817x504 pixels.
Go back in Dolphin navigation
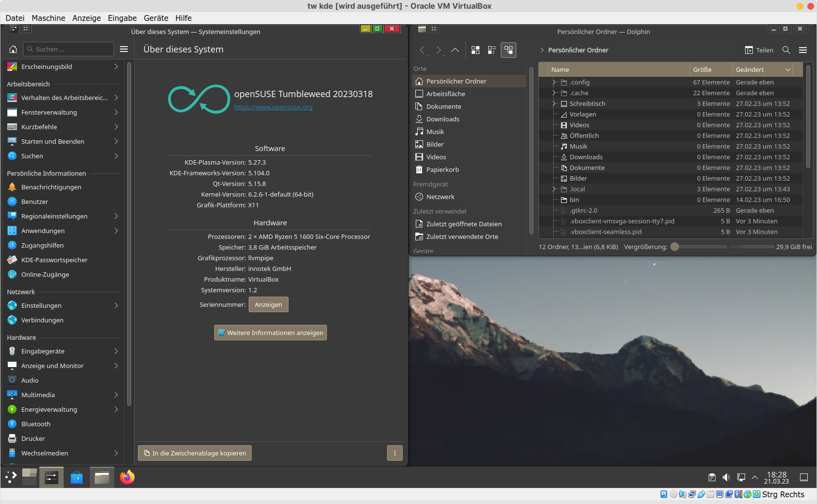[x=423, y=50]
